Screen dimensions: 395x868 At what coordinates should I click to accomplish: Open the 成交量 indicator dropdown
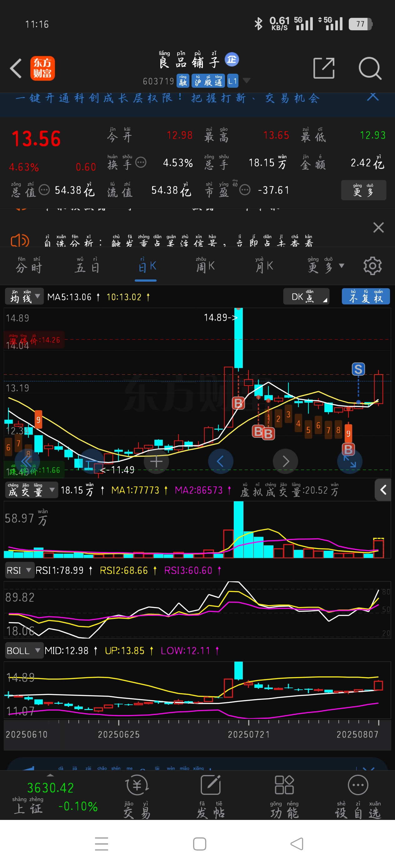click(x=31, y=490)
